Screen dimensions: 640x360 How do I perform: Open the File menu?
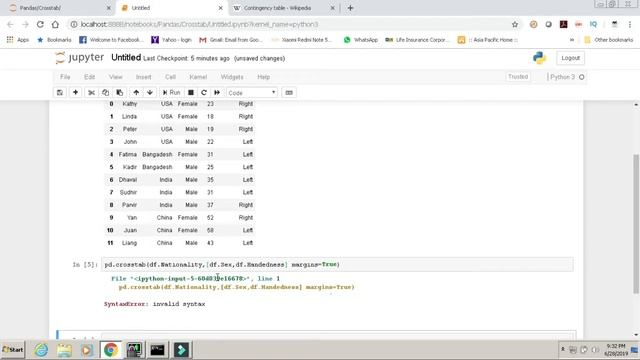tap(65, 77)
